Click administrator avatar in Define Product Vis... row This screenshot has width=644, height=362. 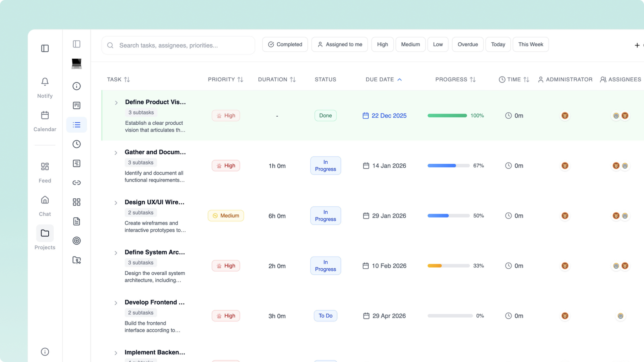(565, 115)
